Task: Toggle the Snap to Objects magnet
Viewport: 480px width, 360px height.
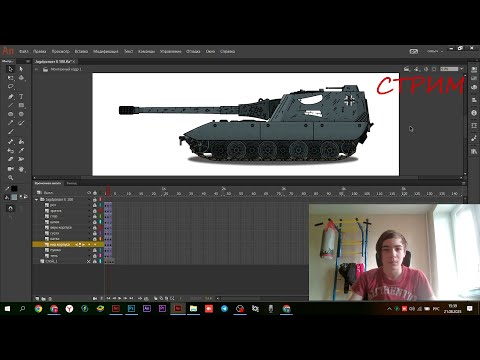Action: [10, 208]
